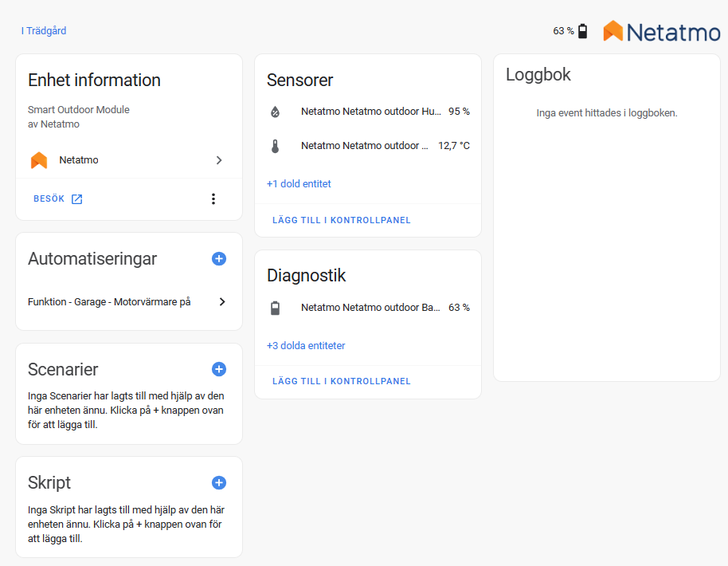Screen dimensions: 728x566
Task: Click the thermometer sensor icon
Action: [276, 147]
